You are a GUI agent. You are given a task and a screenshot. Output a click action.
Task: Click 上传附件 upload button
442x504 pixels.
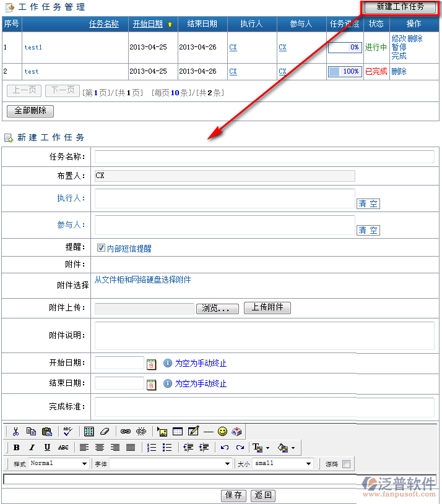pos(267,307)
